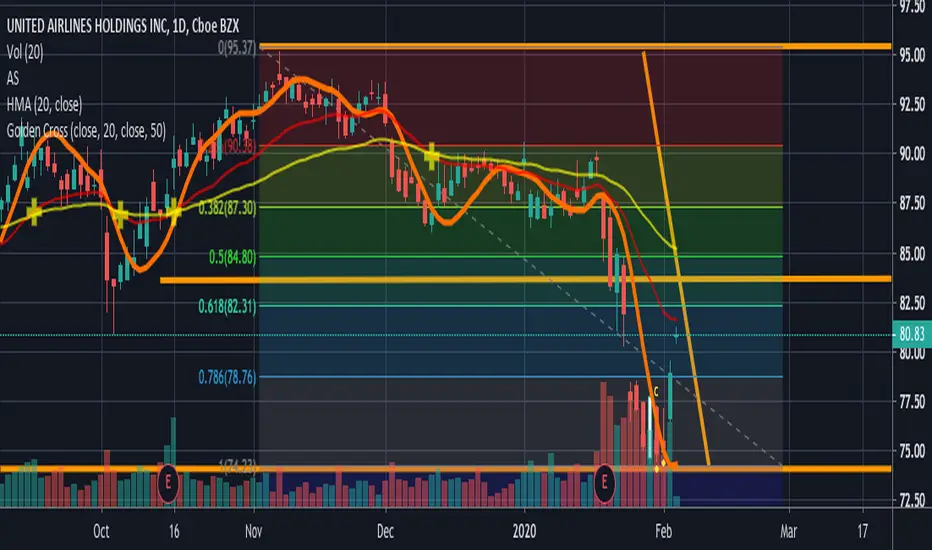Screen dimensions: 932x550
Task: Click the 97.50 price axis label
Action: pos(912,6)
